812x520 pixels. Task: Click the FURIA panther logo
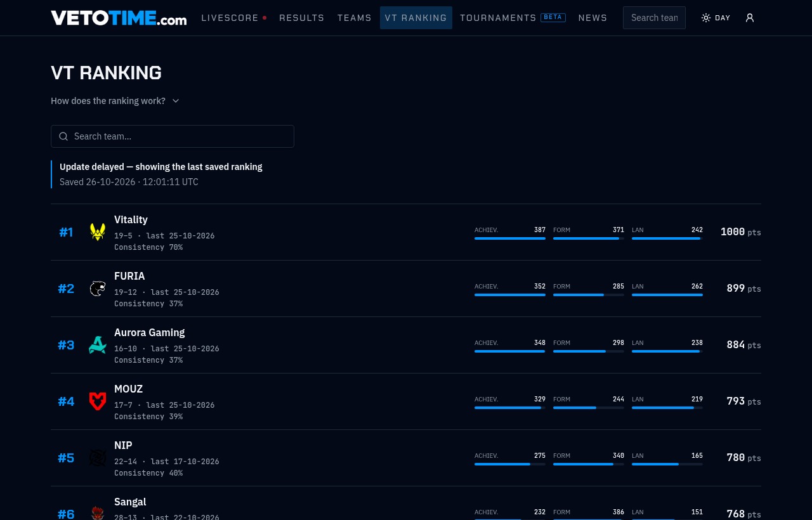(x=98, y=289)
